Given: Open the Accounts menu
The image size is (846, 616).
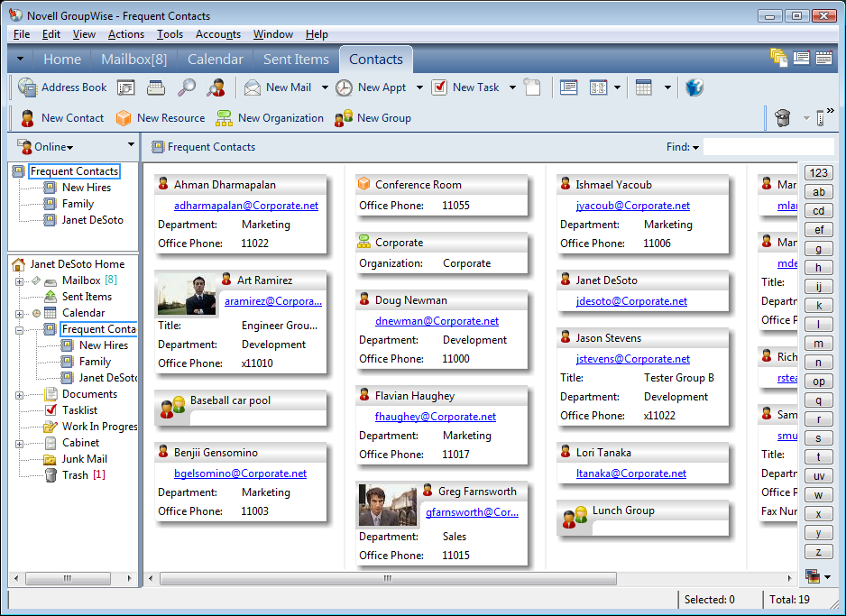Looking at the screenshot, I should [218, 34].
